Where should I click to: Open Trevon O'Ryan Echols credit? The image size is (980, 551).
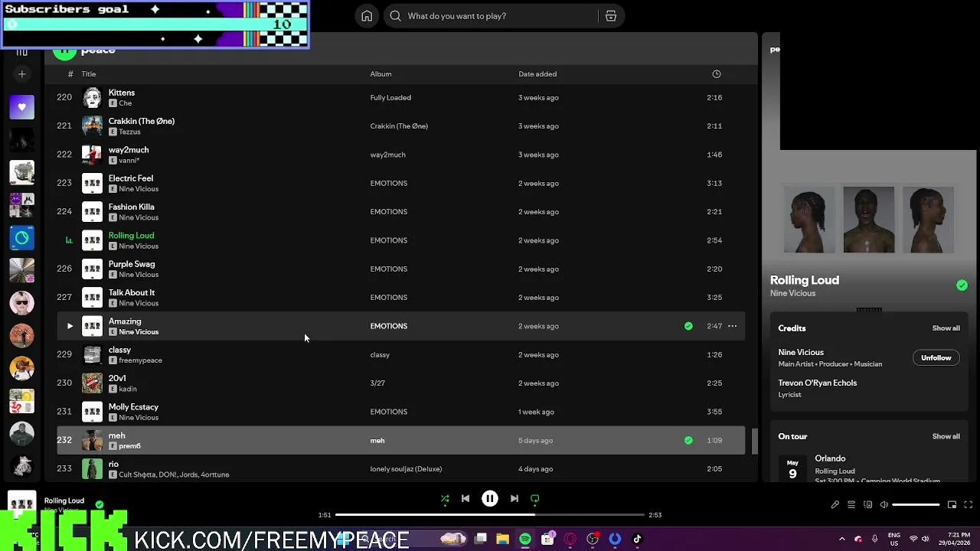[x=818, y=383]
